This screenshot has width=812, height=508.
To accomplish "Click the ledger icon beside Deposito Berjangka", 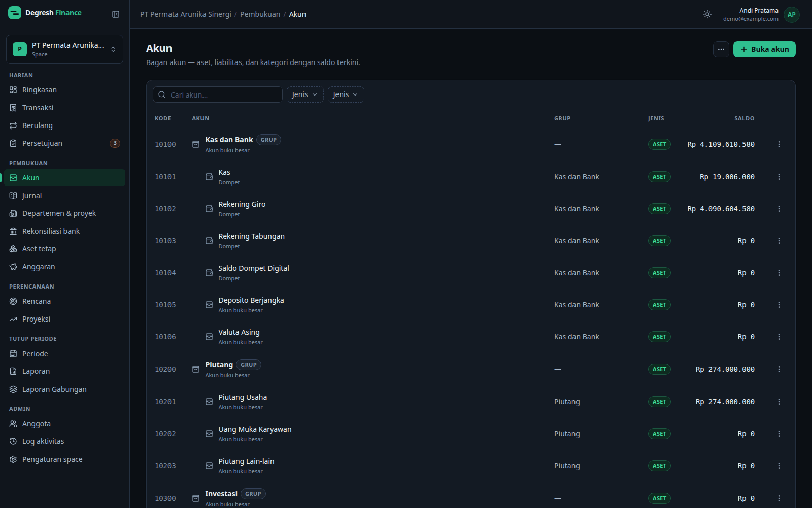I will coord(209,305).
